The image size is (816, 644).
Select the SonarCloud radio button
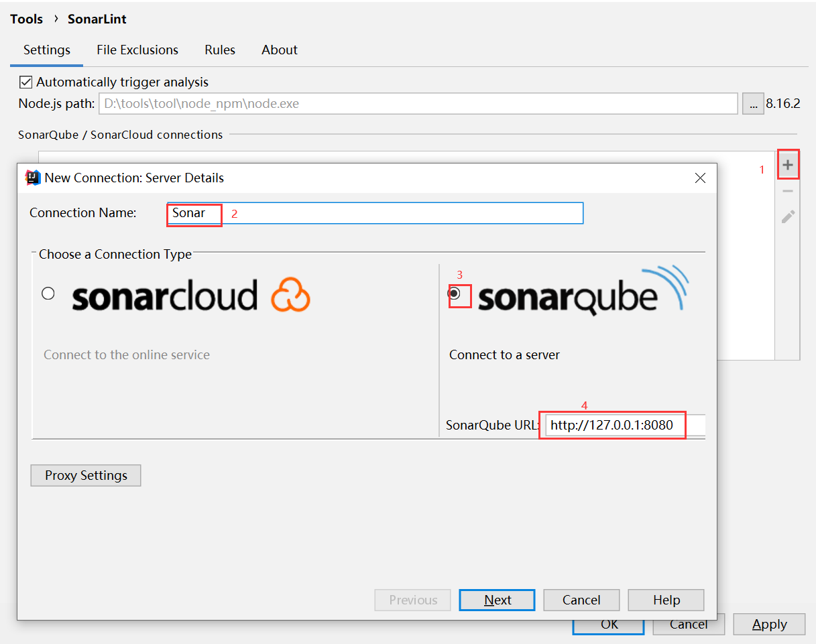point(48,294)
